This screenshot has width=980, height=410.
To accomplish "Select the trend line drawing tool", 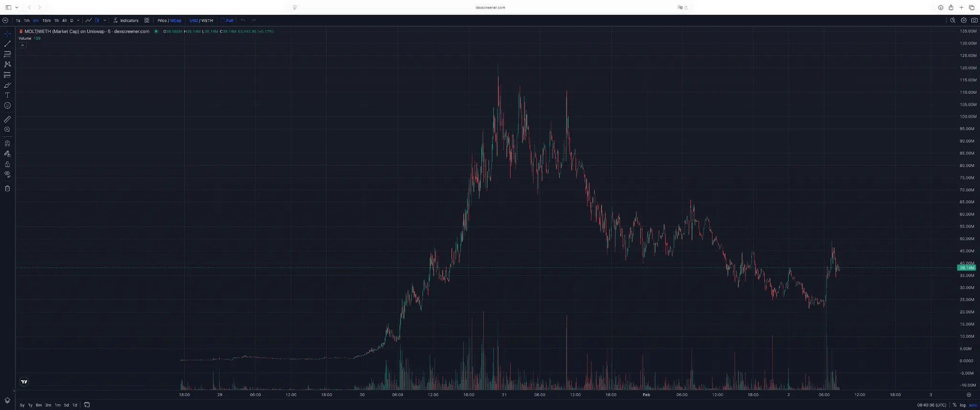I will coord(7,44).
